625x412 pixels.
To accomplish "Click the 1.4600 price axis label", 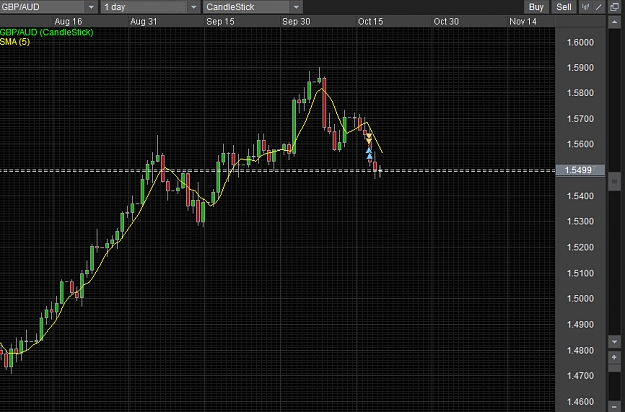I will pos(580,402).
